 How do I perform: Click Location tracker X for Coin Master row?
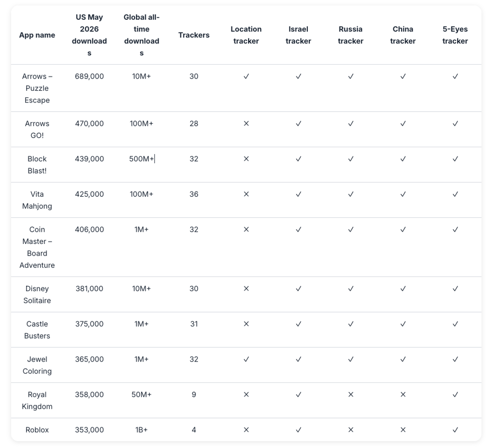click(x=246, y=230)
